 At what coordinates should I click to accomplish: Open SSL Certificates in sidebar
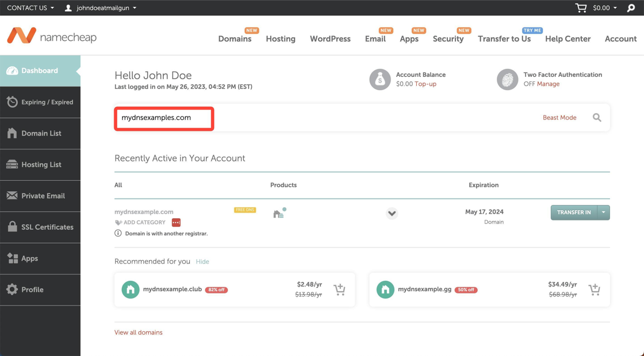coord(40,227)
